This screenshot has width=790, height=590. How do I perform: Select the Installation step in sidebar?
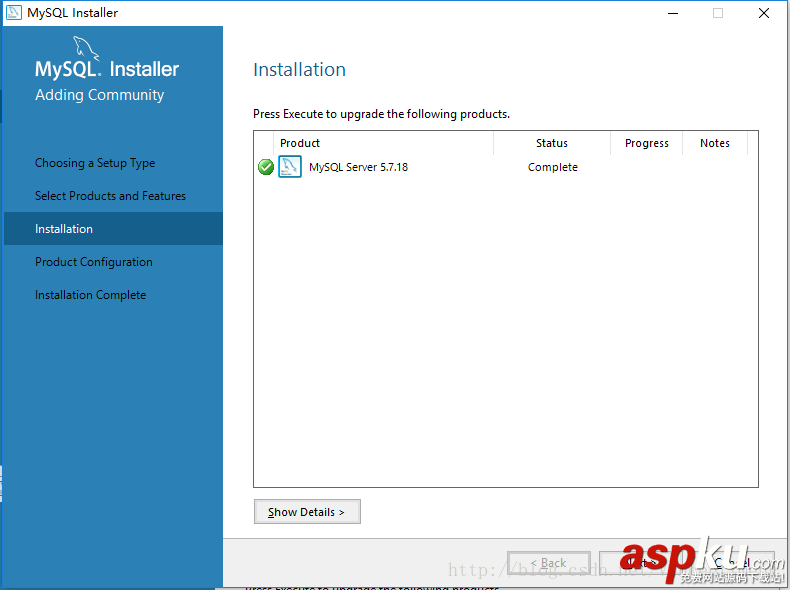point(113,229)
